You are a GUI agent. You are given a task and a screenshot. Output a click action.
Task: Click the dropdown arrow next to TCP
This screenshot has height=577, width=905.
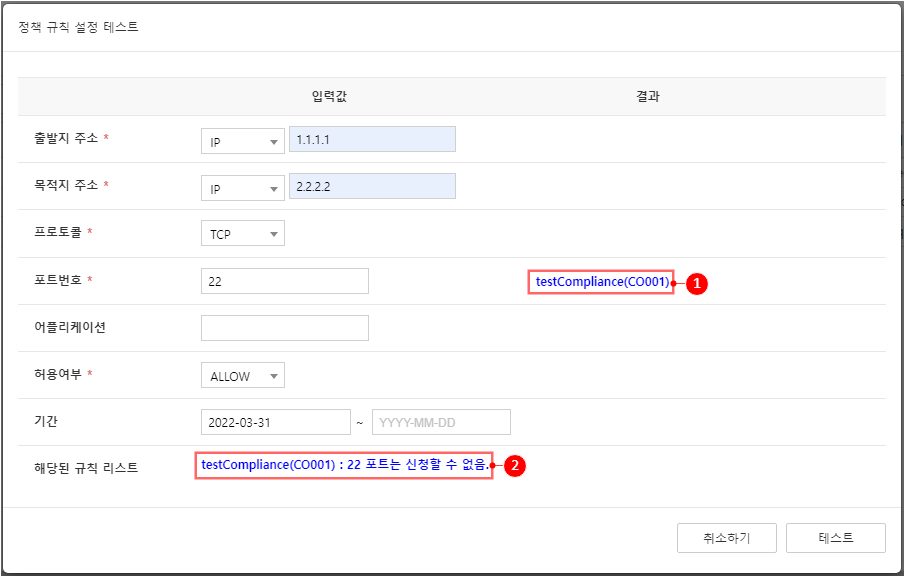coord(274,234)
